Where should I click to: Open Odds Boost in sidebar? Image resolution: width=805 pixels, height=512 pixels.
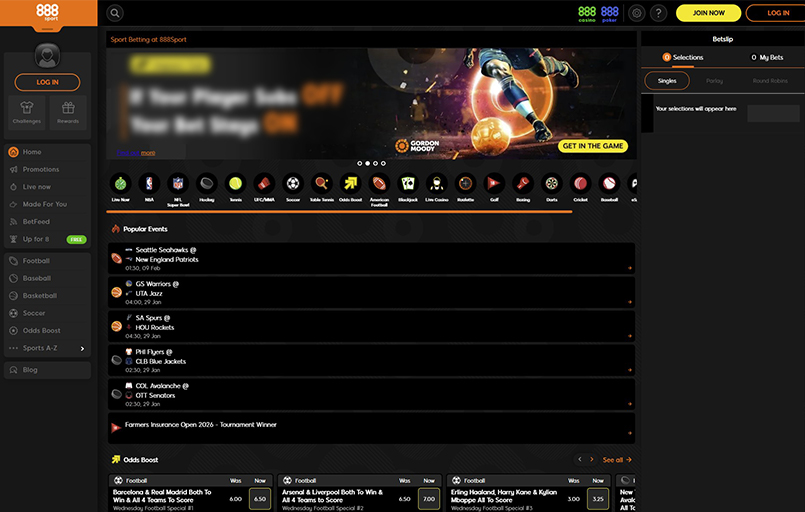[x=47, y=331]
